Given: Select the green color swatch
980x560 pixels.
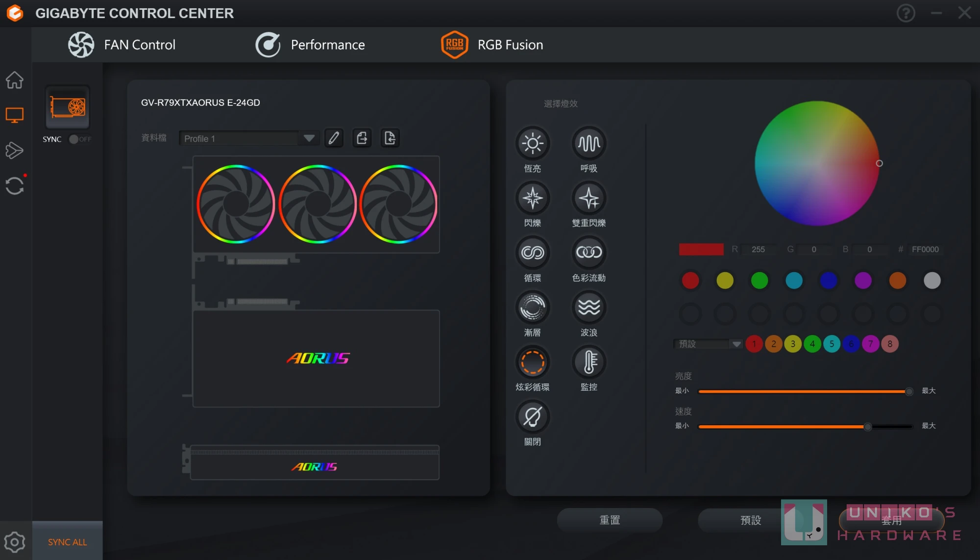Looking at the screenshot, I should pyautogui.click(x=759, y=280).
